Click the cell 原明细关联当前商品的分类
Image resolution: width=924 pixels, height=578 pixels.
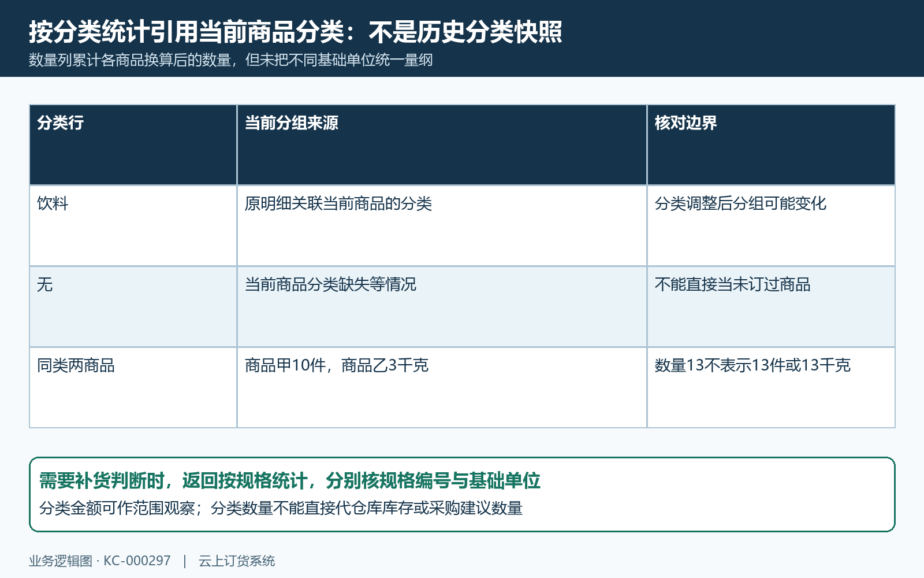point(442,226)
